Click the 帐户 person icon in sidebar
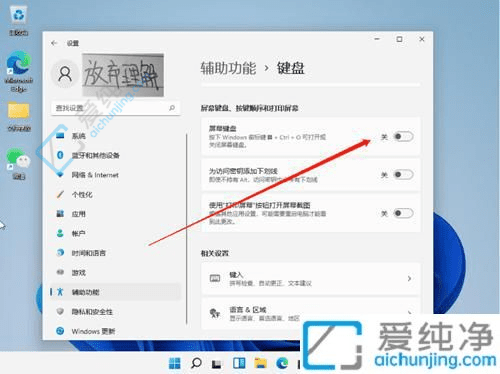Image resolution: width=500 pixels, height=374 pixels. (x=60, y=233)
